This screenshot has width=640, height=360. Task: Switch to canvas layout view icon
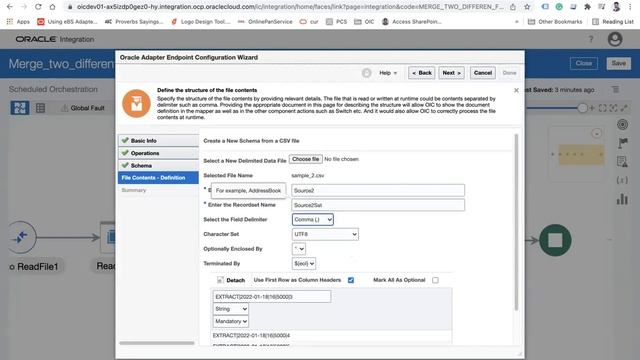point(20,108)
